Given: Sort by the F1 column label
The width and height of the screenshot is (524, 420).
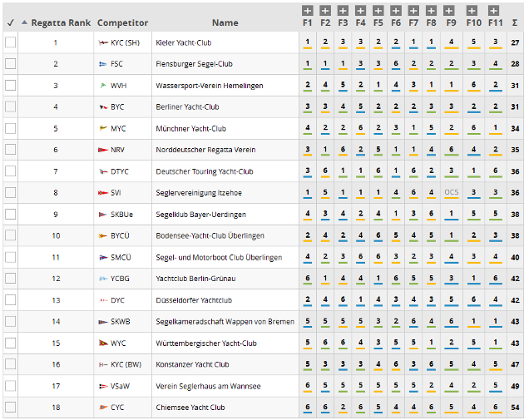Looking at the screenshot, I should click(x=308, y=22).
